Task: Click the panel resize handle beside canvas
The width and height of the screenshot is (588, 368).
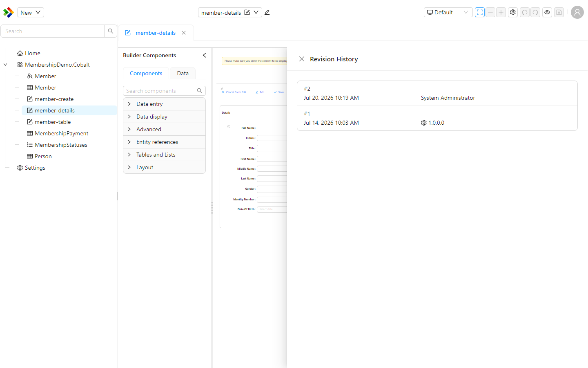Action: (x=212, y=208)
